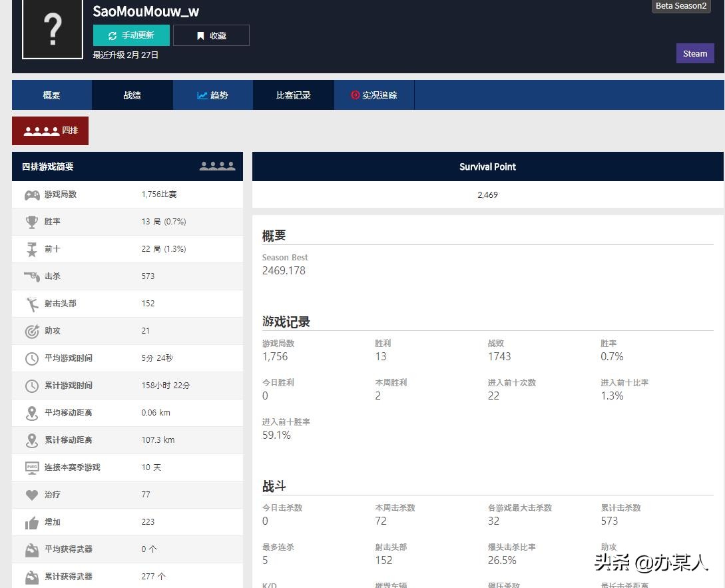Open the 比赛记录 tab
This screenshot has width=725, height=588.
293,95
